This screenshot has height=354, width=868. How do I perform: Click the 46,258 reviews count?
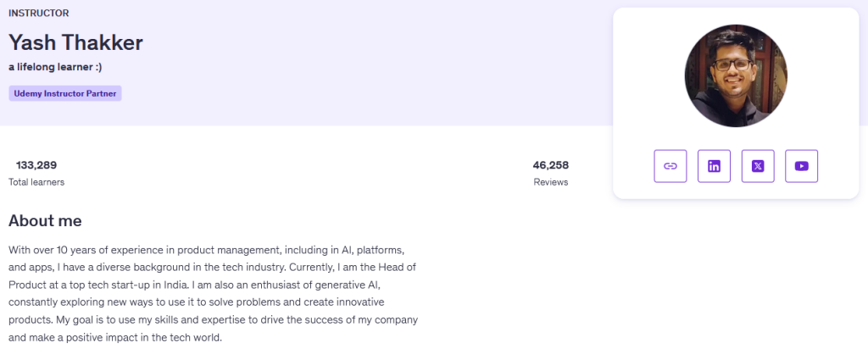(x=551, y=165)
